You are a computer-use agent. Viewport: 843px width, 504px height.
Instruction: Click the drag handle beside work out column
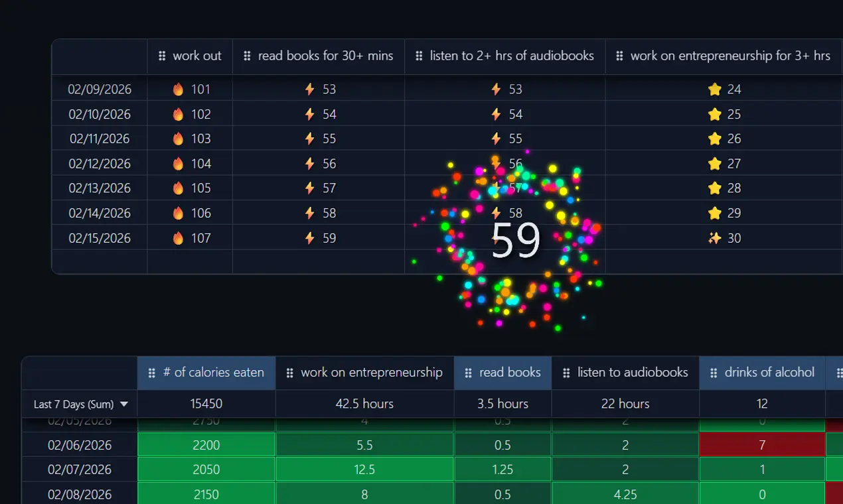tap(162, 56)
